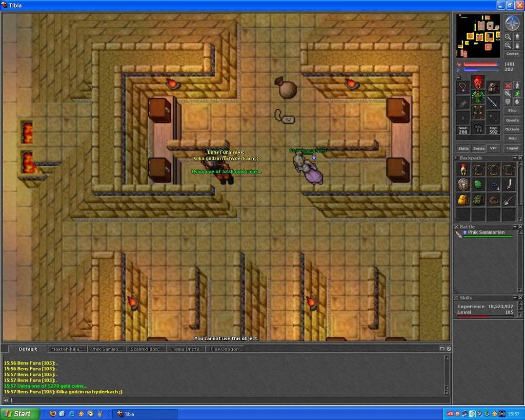The height and width of the screenshot is (420, 525).
Task: Click the equipped sword weapon slot
Action: (493, 103)
